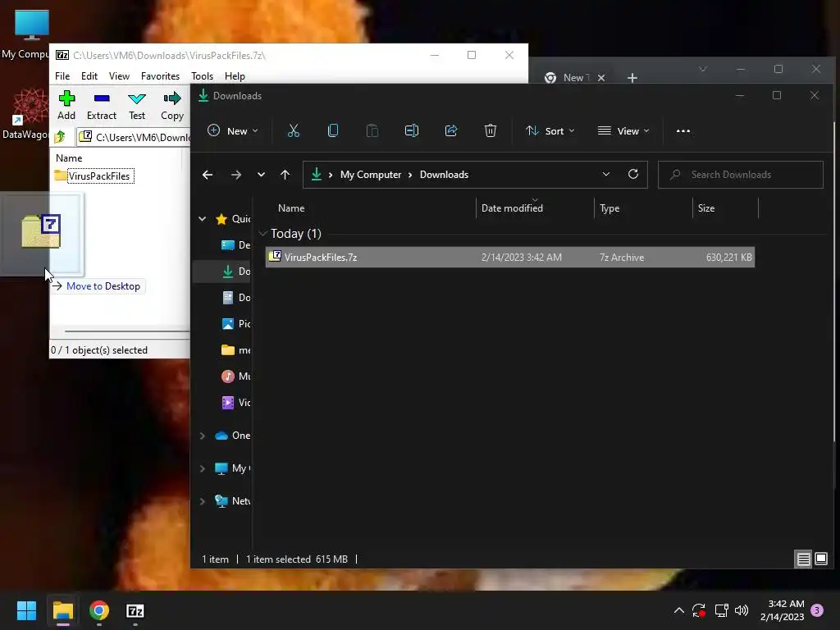This screenshot has height=630, width=840.
Task: Open Documents in the Explorer sidebar
Action: tap(235, 297)
